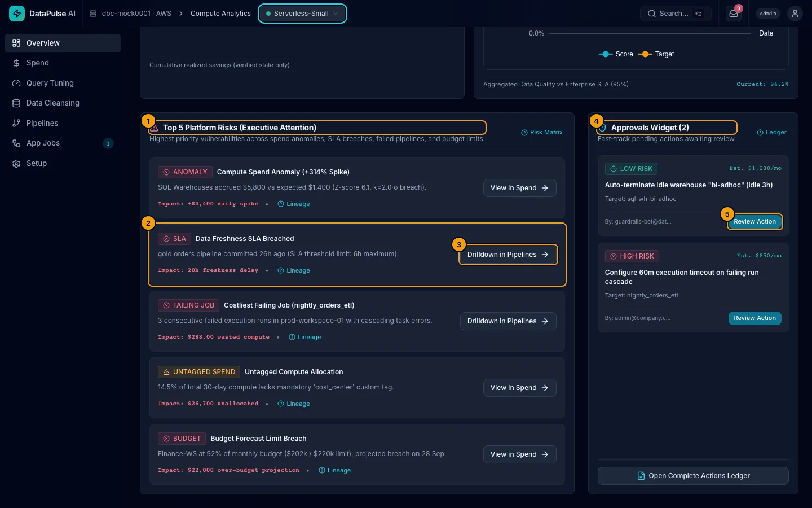
Task: Open Lineage for the Data Freshness SLA breach
Action: (x=294, y=271)
